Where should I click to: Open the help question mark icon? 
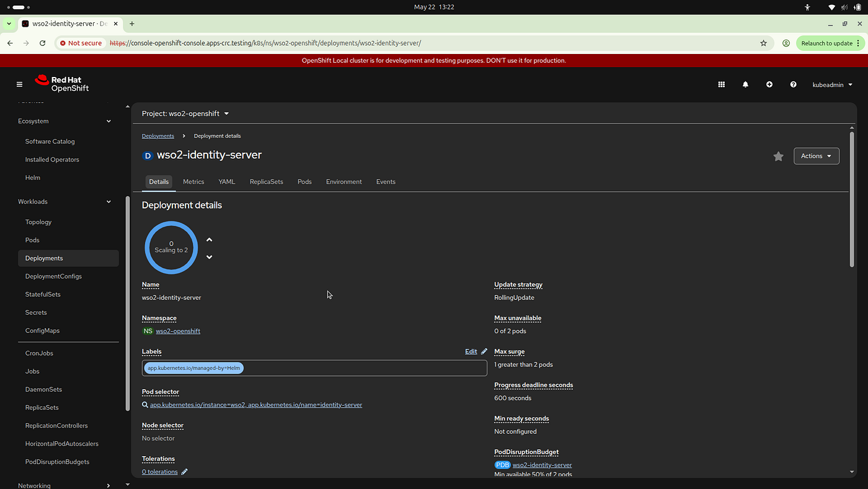point(793,84)
